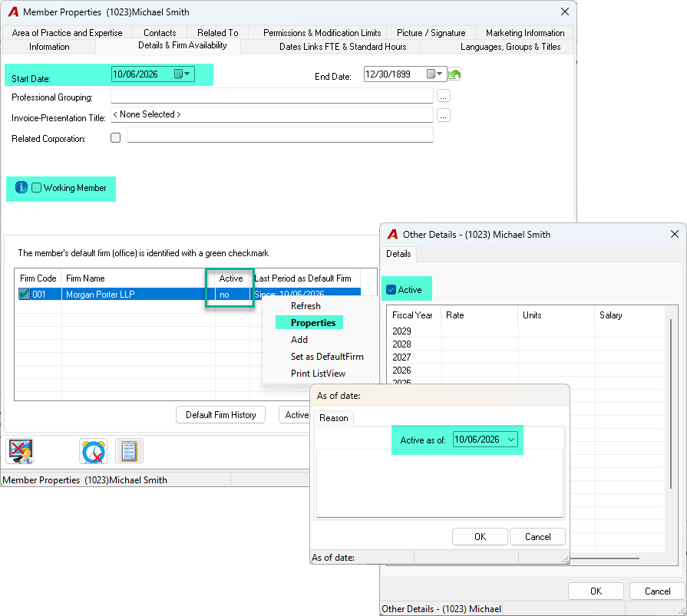Switch to the Contacts tab

[x=160, y=33]
